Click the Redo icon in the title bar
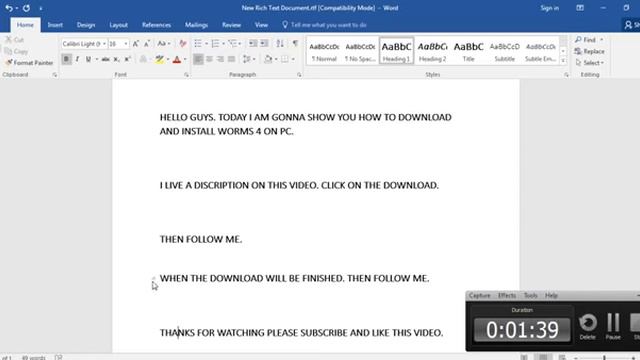Image resolution: width=640 pixels, height=360 pixels. click(x=26, y=8)
